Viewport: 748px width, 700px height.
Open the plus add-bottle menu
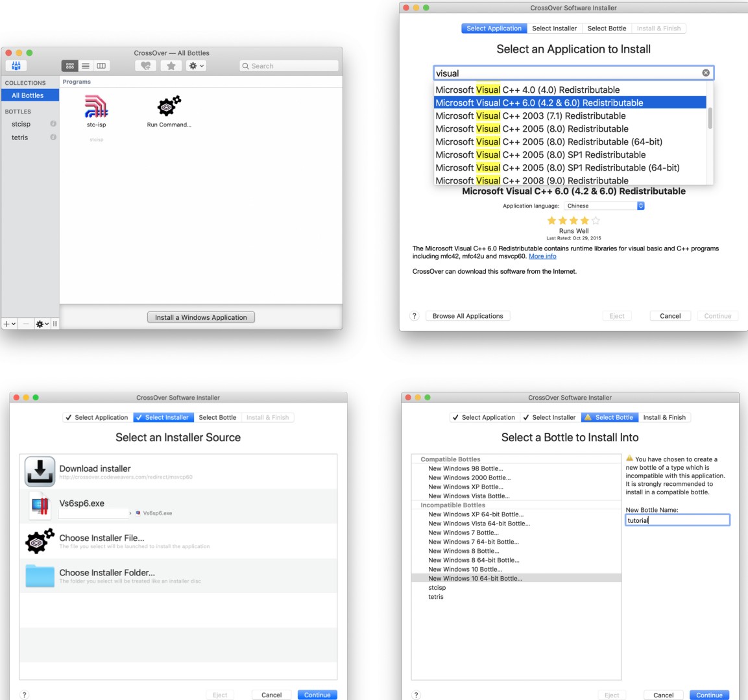click(10, 324)
